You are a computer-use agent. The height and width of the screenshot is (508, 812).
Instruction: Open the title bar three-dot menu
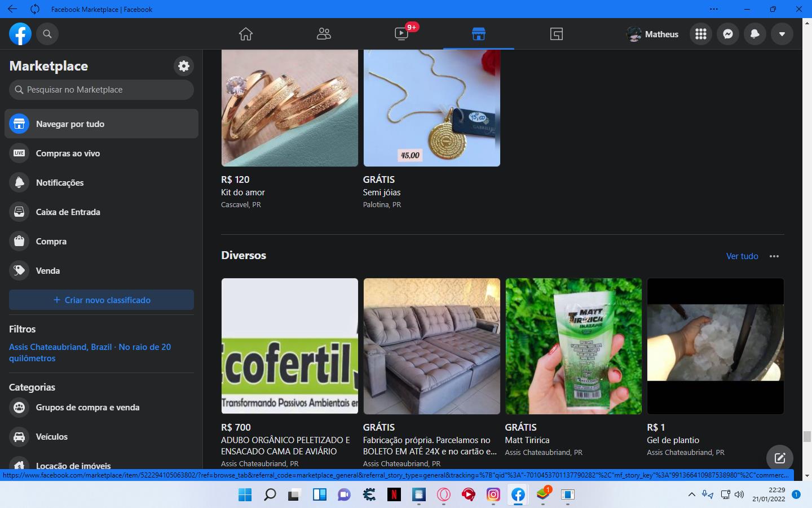coord(714,9)
